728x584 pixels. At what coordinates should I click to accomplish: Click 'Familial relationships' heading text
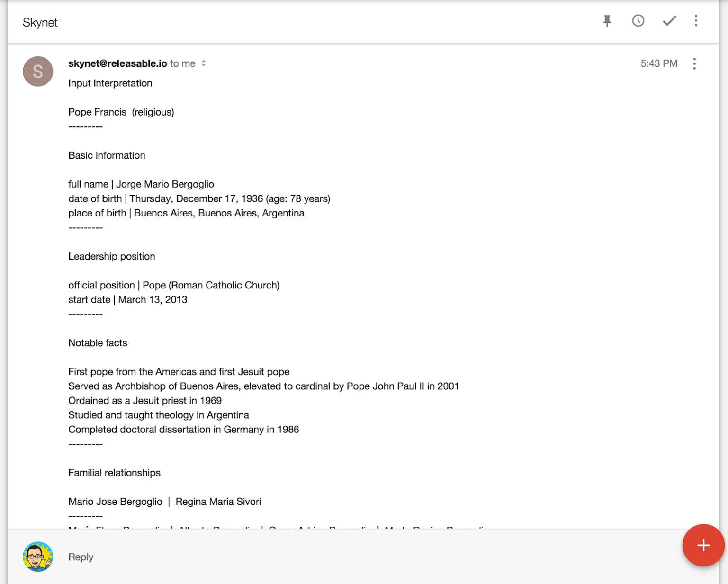click(114, 473)
